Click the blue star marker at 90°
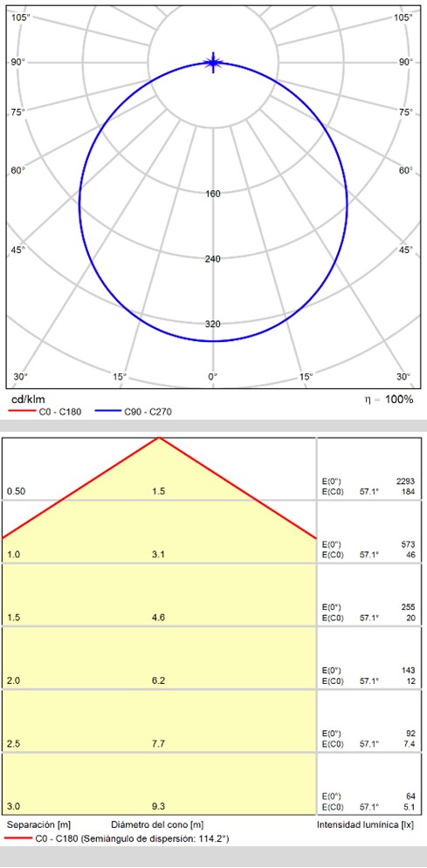 (213, 63)
